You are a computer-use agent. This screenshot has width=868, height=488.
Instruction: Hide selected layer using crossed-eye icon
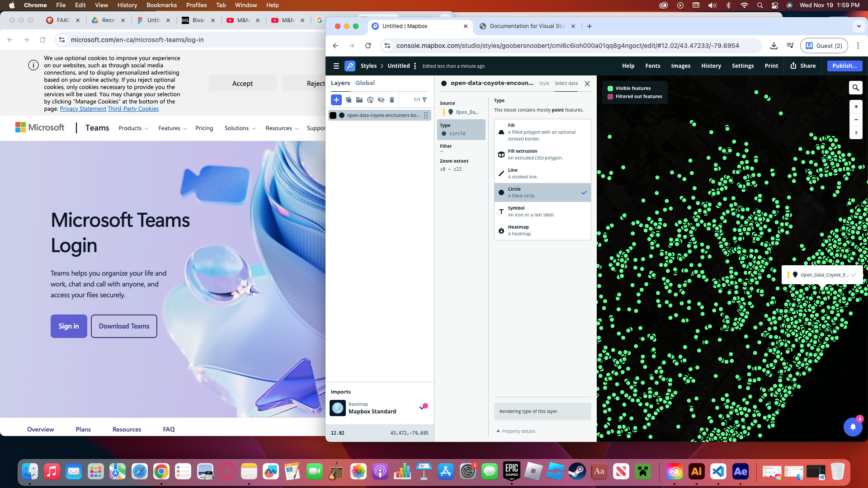click(381, 100)
